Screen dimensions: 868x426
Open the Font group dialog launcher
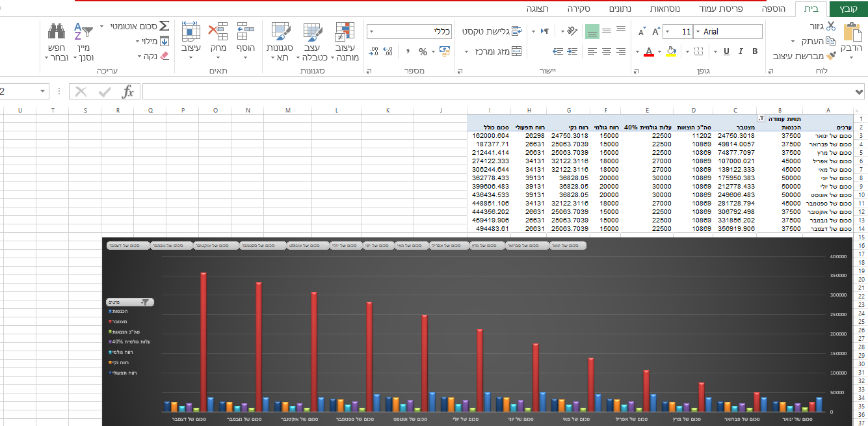(x=636, y=70)
